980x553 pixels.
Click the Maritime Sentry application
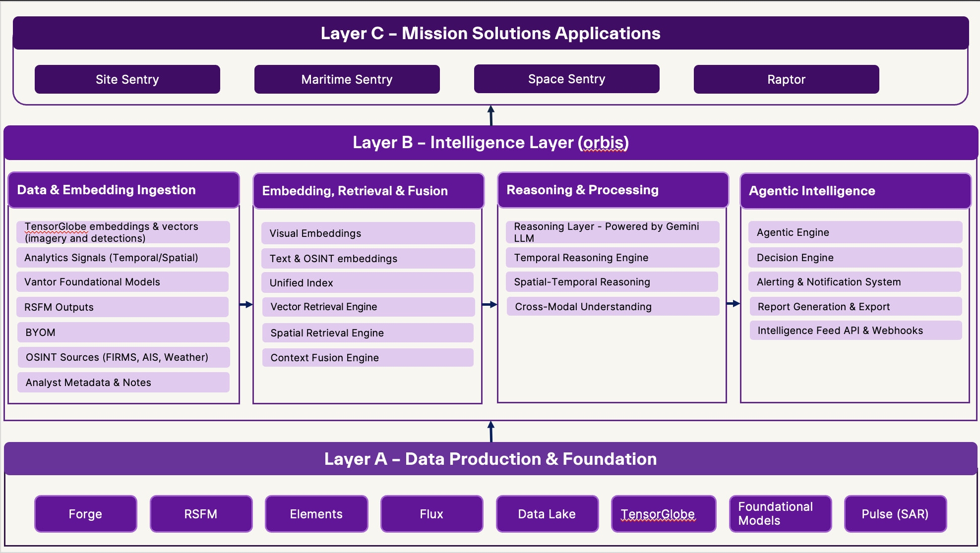click(347, 79)
